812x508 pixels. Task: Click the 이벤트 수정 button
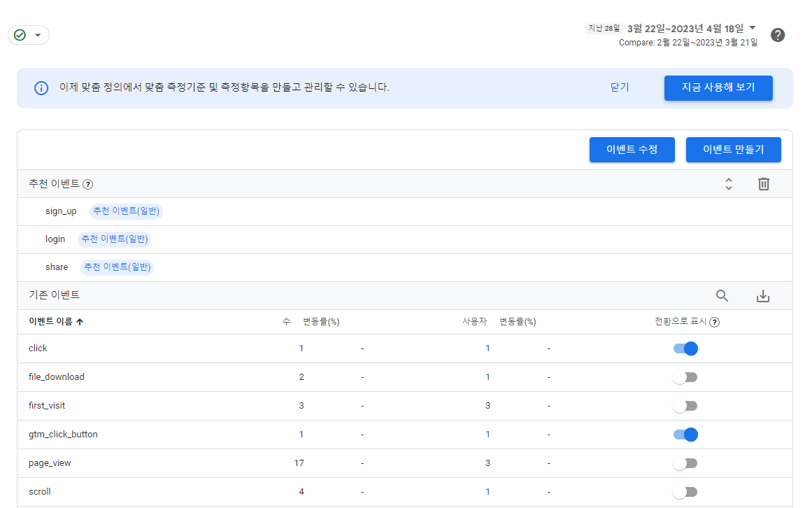tap(632, 150)
